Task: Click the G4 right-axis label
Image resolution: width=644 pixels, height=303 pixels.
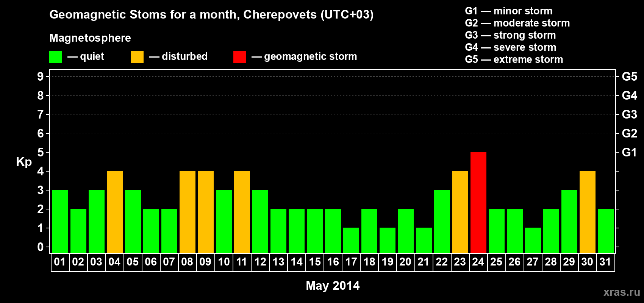Action: [x=630, y=95]
